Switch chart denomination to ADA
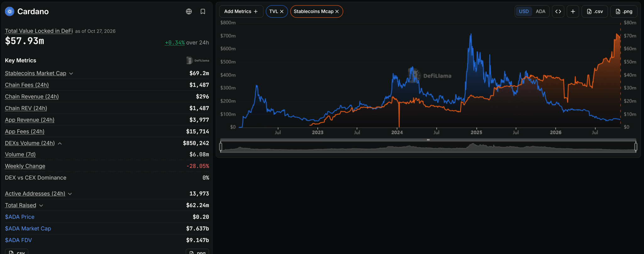 pos(541,12)
